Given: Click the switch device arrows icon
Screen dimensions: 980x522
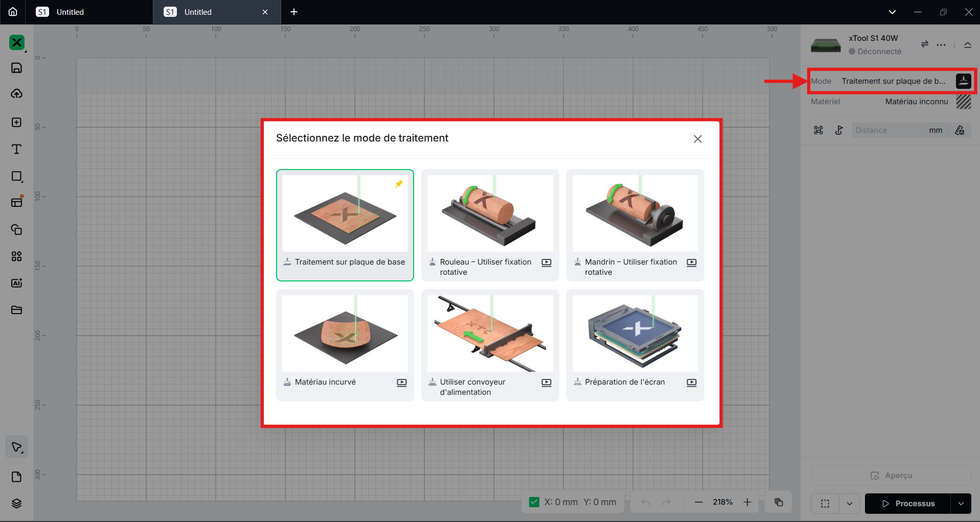Looking at the screenshot, I should point(924,44).
